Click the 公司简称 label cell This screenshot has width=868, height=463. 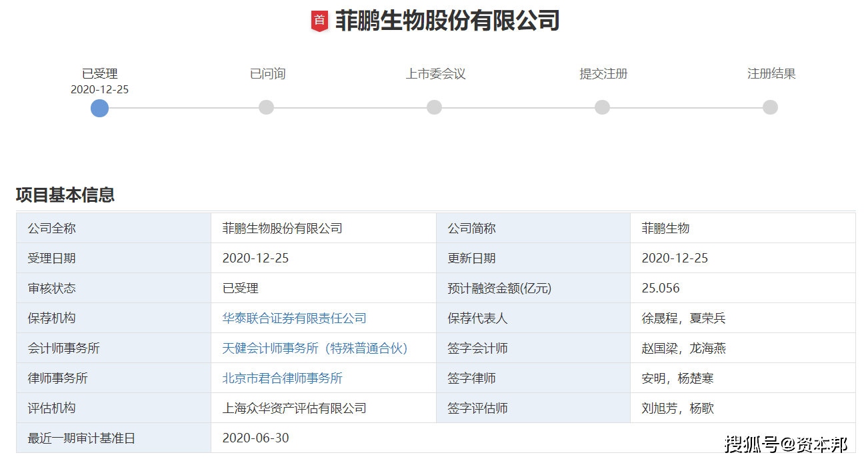click(533, 228)
